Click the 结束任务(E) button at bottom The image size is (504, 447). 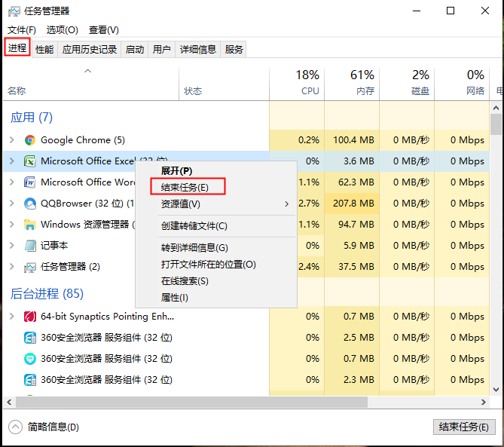coord(464,427)
